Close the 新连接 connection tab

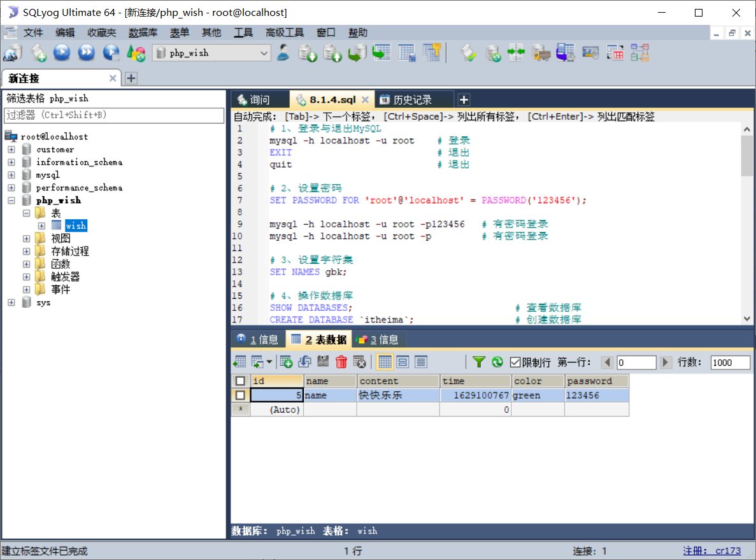coord(113,78)
